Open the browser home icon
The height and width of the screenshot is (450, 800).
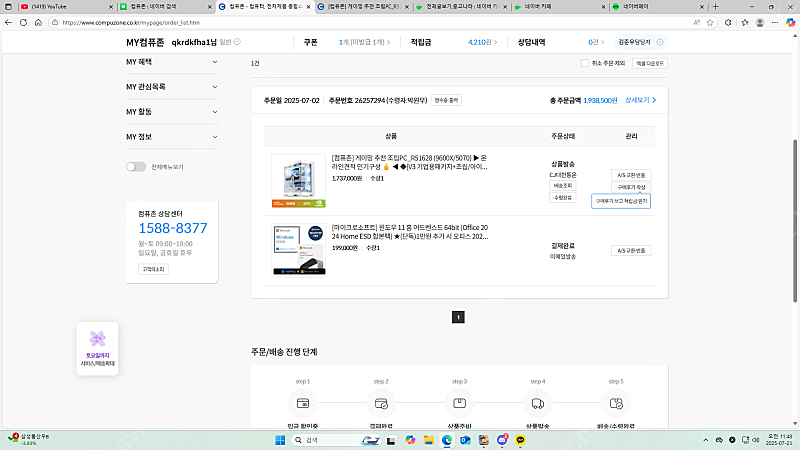[x=38, y=22]
